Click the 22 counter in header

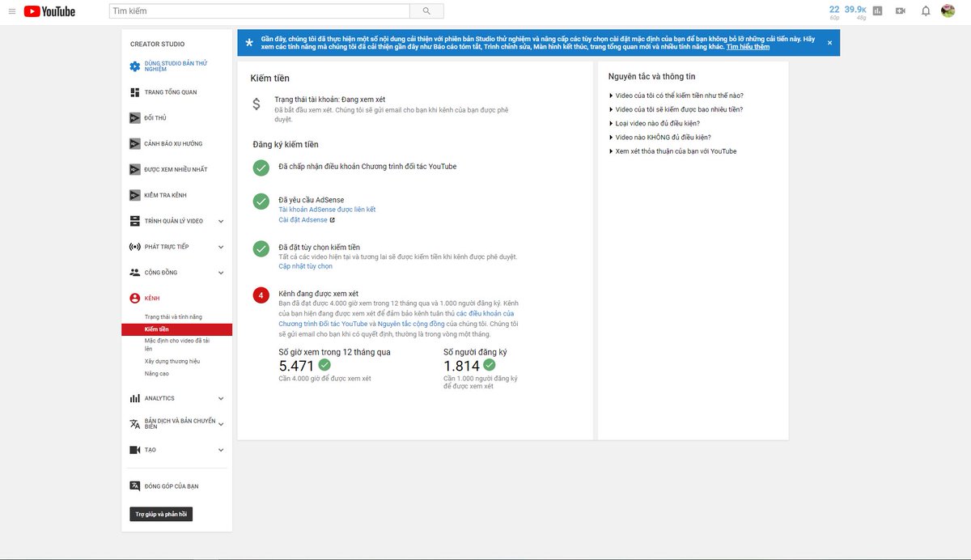click(834, 9)
